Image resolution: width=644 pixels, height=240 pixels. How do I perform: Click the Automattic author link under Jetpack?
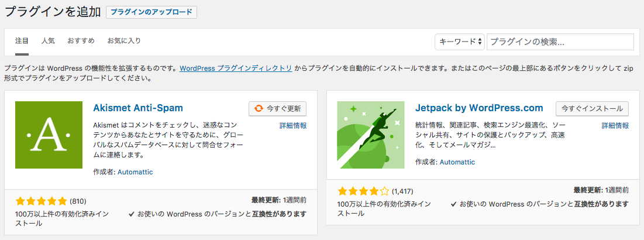click(457, 162)
